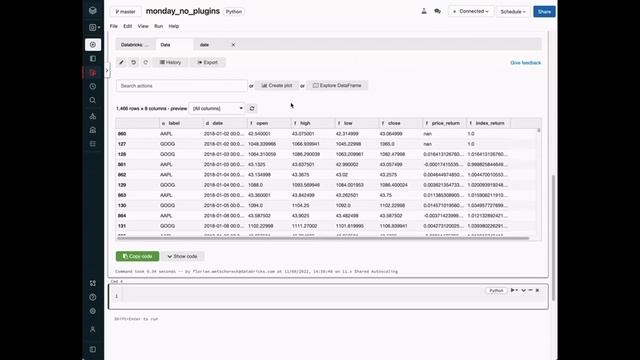Screen dimensions: 640x360
Task: Click the History button
Action: [x=170, y=62]
